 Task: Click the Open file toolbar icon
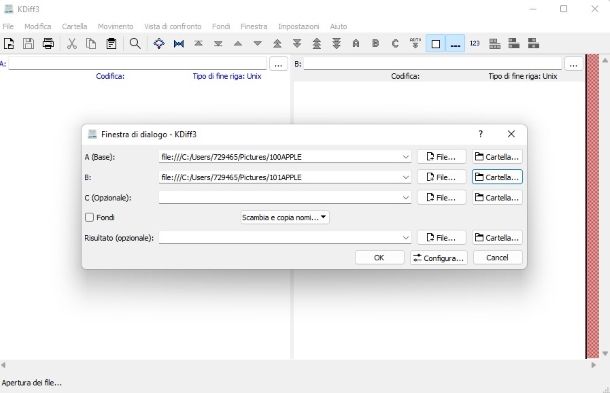pyautogui.click(x=9, y=44)
